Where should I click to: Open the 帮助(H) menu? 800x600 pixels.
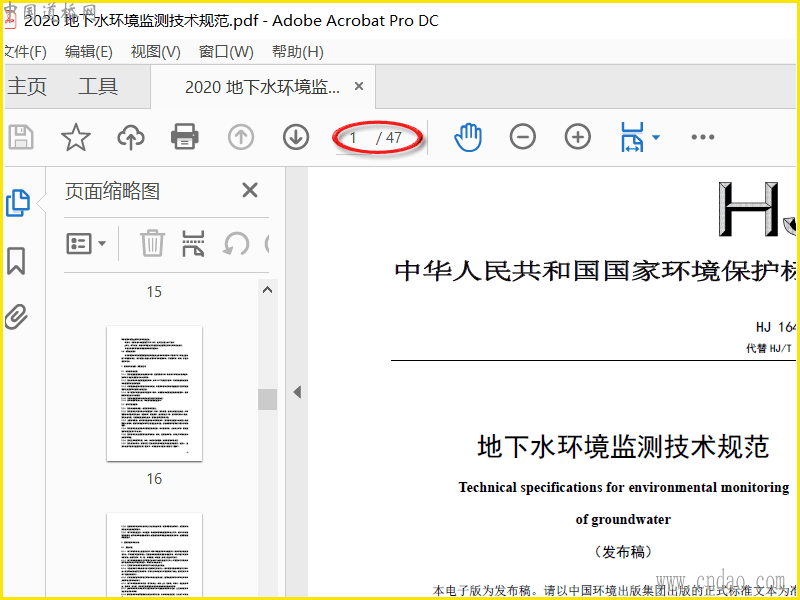click(x=298, y=52)
